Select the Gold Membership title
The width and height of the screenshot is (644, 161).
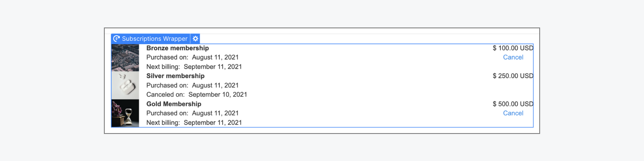tap(174, 104)
